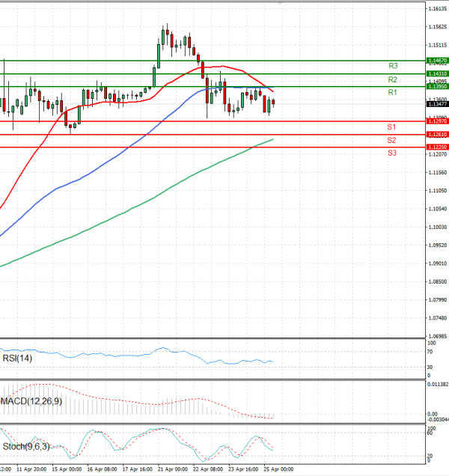Click the 1.11050 price axis value
Viewport: 449px width, 476px height.
[x=438, y=191]
